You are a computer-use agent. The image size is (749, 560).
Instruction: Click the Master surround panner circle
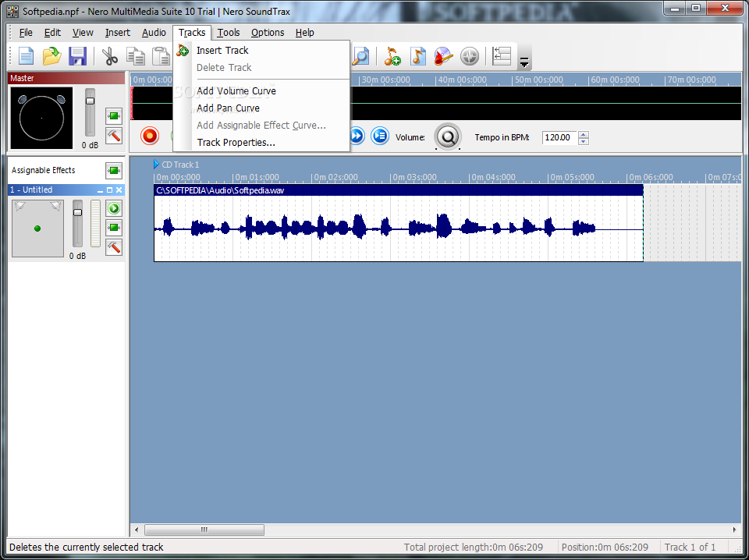pyautogui.click(x=41, y=118)
